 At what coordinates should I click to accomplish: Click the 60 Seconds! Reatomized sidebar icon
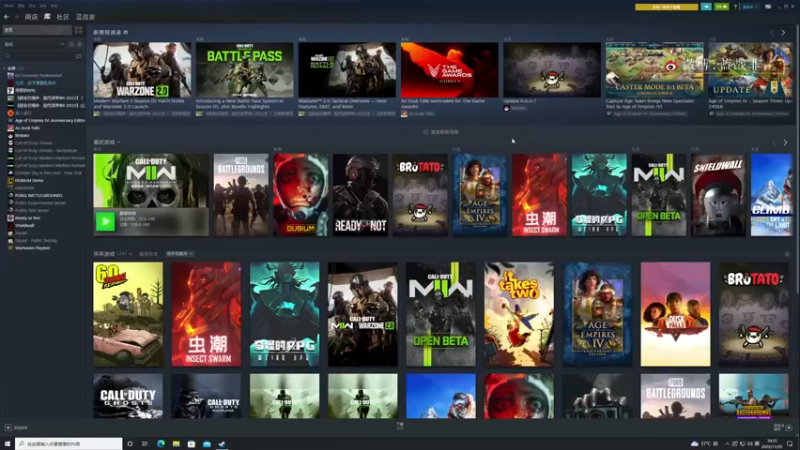(10, 76)
